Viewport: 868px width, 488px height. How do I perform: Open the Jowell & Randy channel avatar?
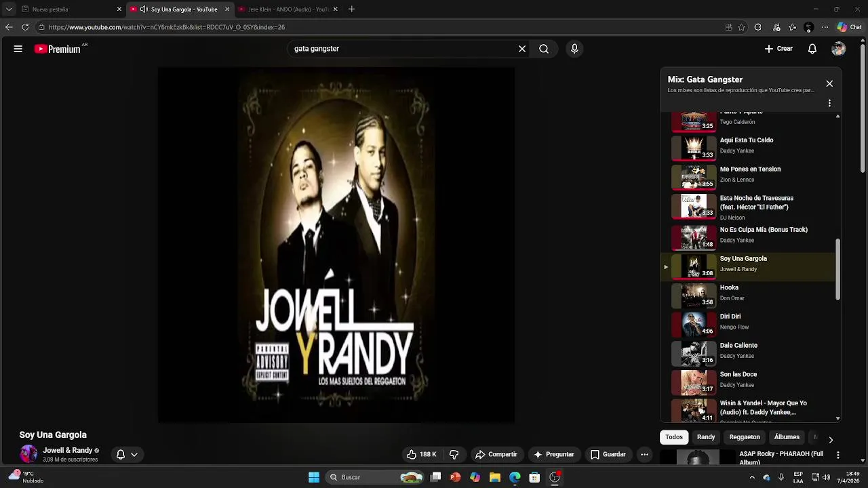(x=28, y=454)
